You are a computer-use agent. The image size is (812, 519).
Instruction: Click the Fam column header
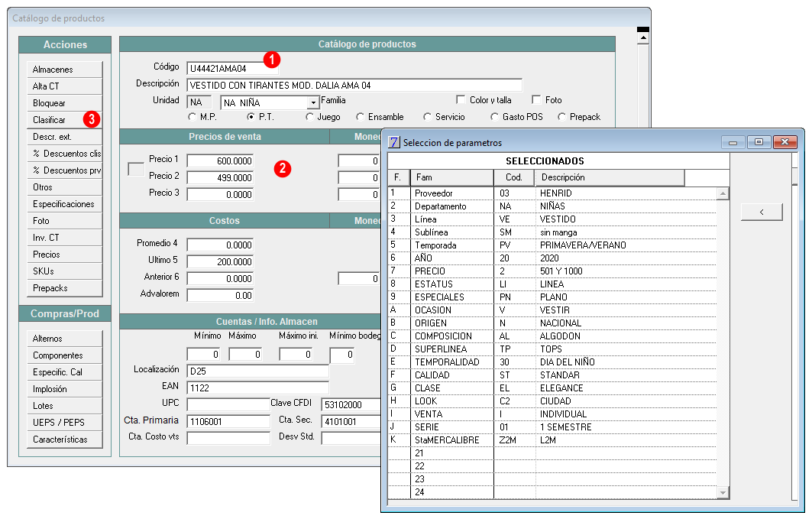pos(451,177)
